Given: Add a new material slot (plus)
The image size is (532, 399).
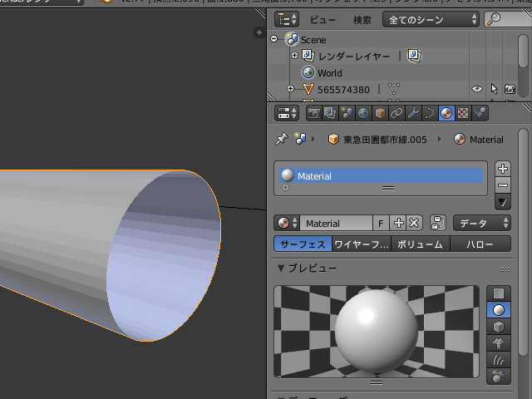Looking at the screenshot, I should point(502,169).
